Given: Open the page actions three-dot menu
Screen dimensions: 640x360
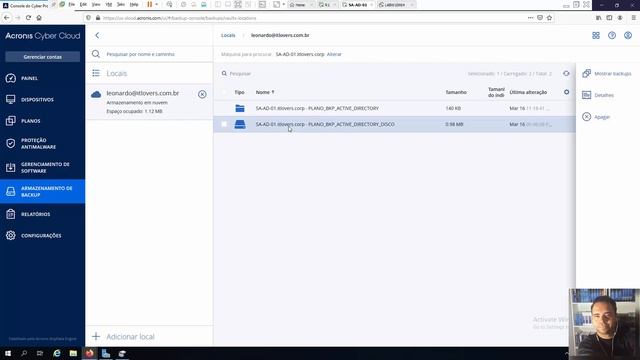Looking at the screenshot, I should coord(530,18).
